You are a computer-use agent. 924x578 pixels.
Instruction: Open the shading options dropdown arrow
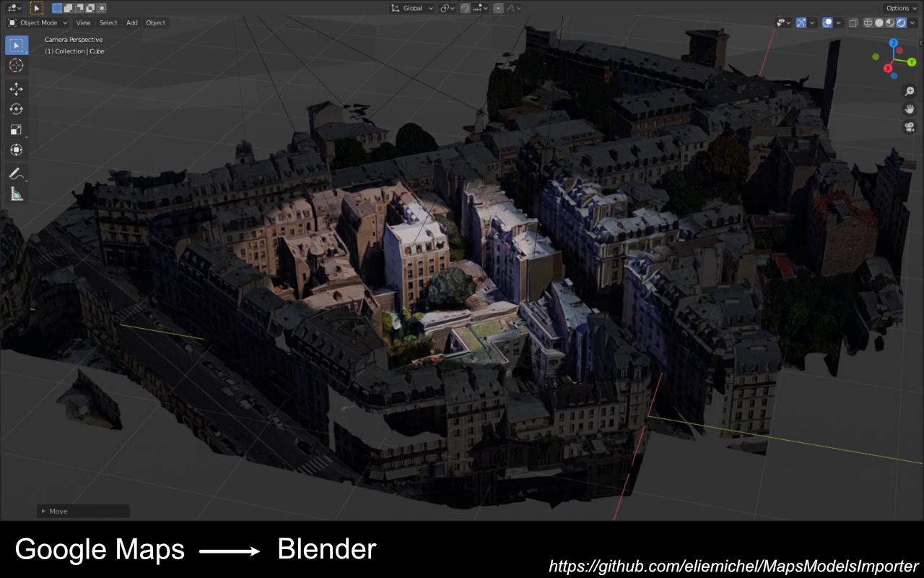point(911,22)
